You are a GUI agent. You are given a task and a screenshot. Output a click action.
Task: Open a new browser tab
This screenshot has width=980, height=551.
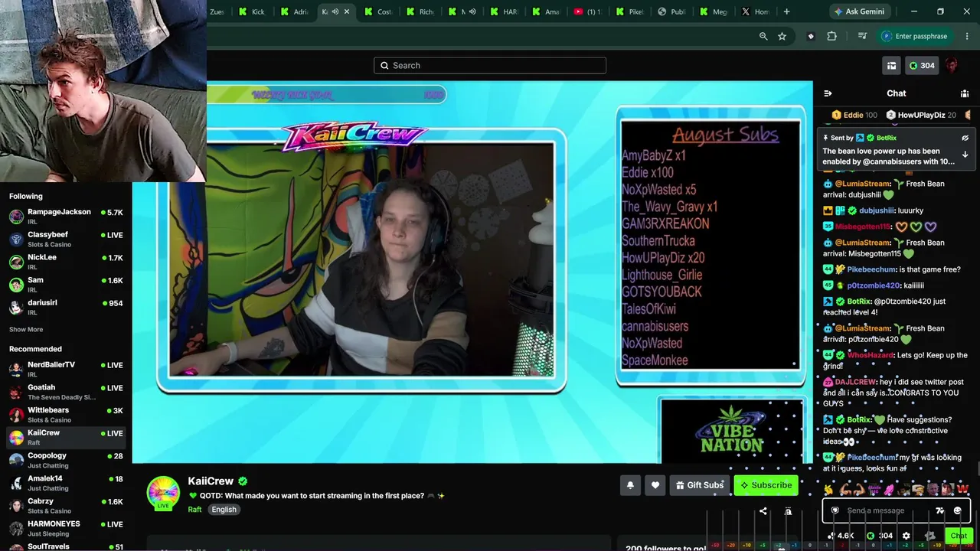tap(786, 11)
